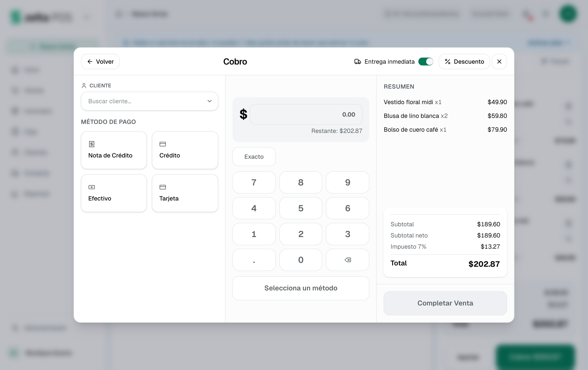Select the Efectivo payment method
This screenshot has height=370, width=588.
(x=114, y=193)
